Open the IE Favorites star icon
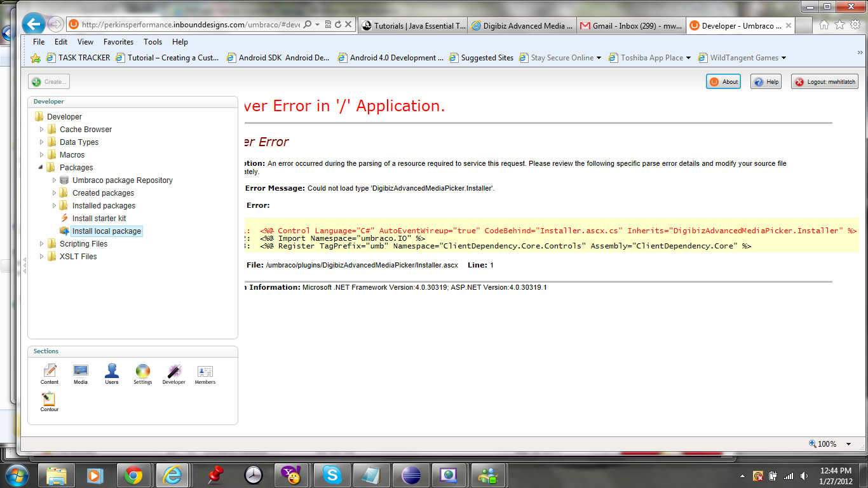Viewport: 868px width, 488px height. pyautogui.click(x=839, y=25)
